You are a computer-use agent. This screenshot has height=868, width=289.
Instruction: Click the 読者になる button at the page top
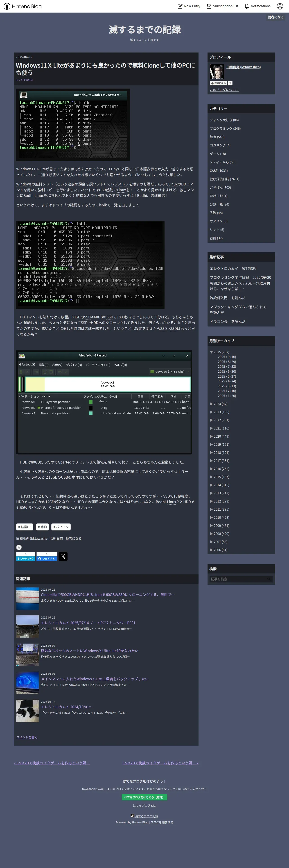coord(275,17)
